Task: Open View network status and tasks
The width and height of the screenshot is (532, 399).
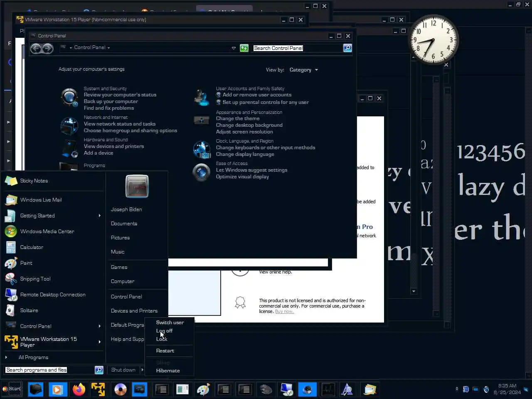Action: coord(120,124)
